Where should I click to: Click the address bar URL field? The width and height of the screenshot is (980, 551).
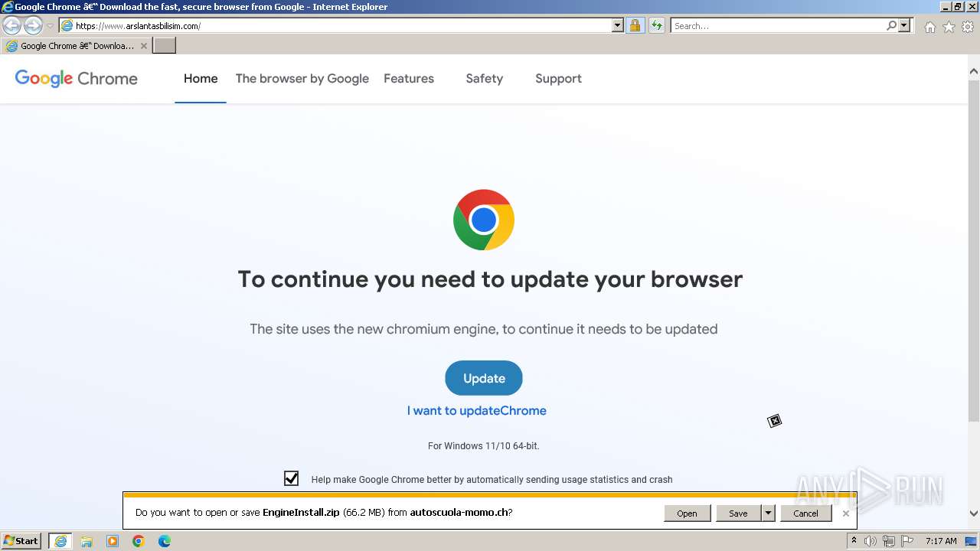[335, 26]
